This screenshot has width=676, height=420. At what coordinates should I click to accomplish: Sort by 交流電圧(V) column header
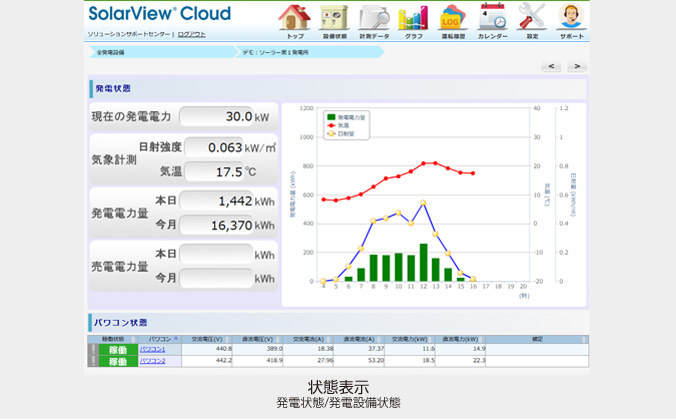[x=207, y=339]
